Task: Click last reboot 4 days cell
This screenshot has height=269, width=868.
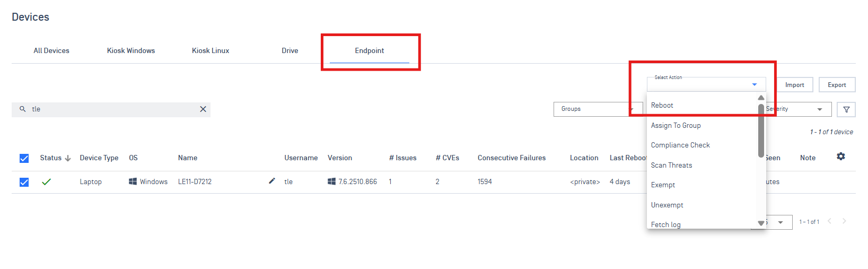Action: pyautogui.click(x=620, y=182)
